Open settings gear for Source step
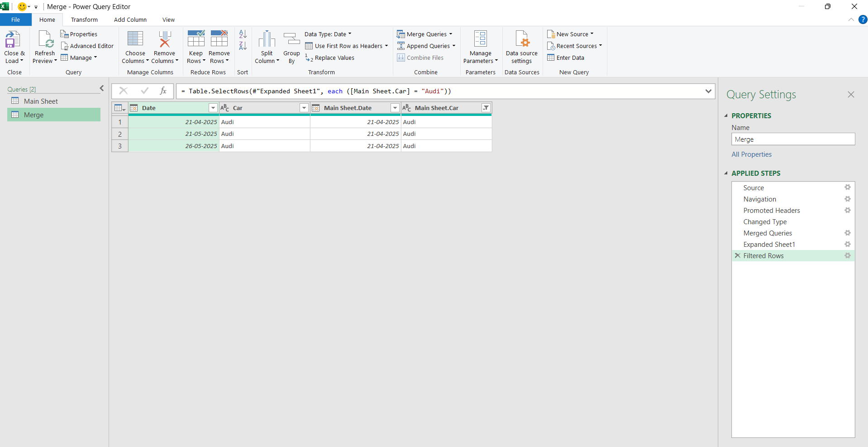 click(x=848, y=187)
